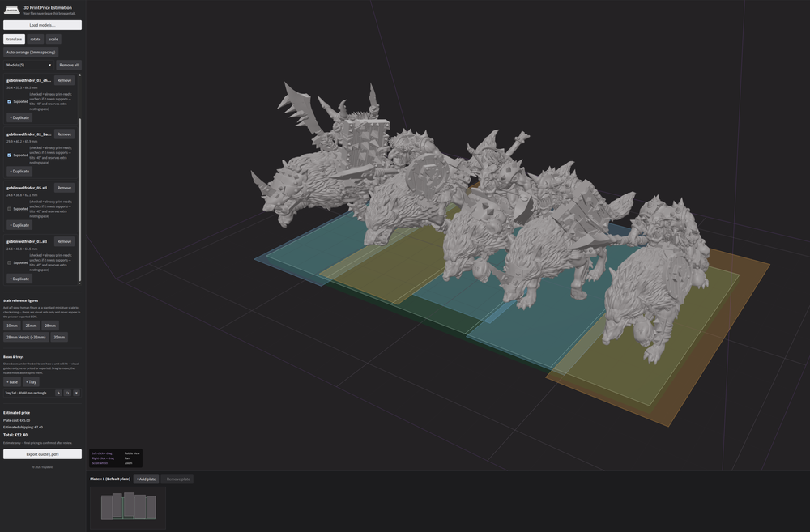Screen dimensions: 810x532
Task: Click the Estimated shipping: €7.40 line
Action: pyautogui.click(x=23, y=428)
